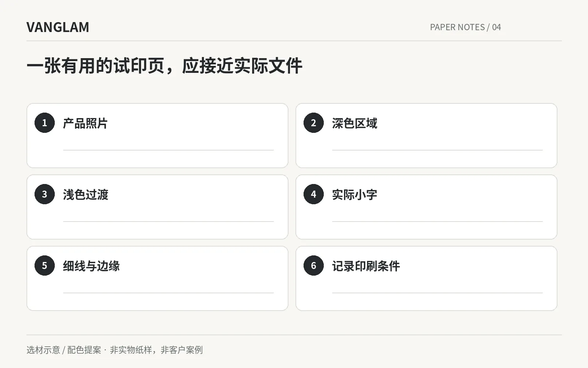Click the footer note 选材示意 / 配色提案
Viewport: 588px width, 368px height.
pyautogui.click(x=64, y=350)
